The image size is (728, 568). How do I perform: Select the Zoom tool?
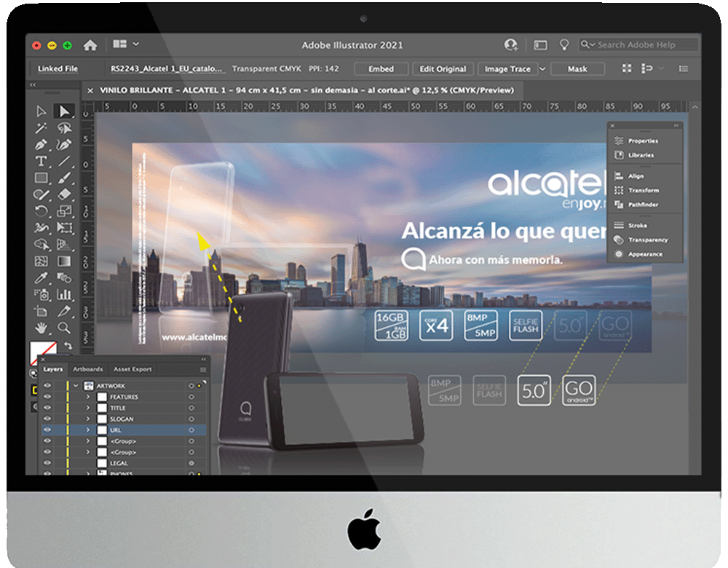pos(64,328)
